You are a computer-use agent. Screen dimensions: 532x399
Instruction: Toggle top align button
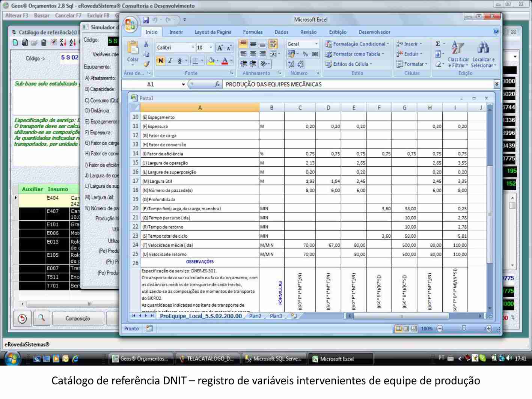click(x=243, y=44)
